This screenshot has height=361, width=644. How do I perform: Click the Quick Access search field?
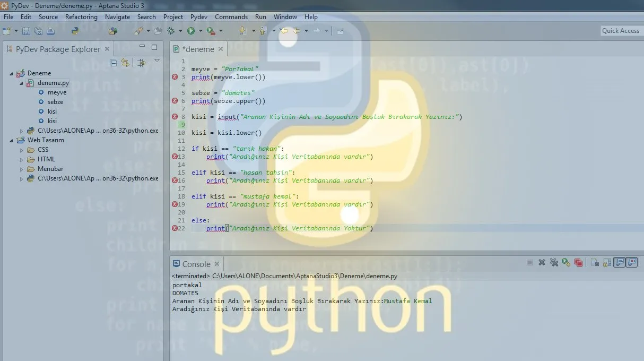click(x=621, y=31)
